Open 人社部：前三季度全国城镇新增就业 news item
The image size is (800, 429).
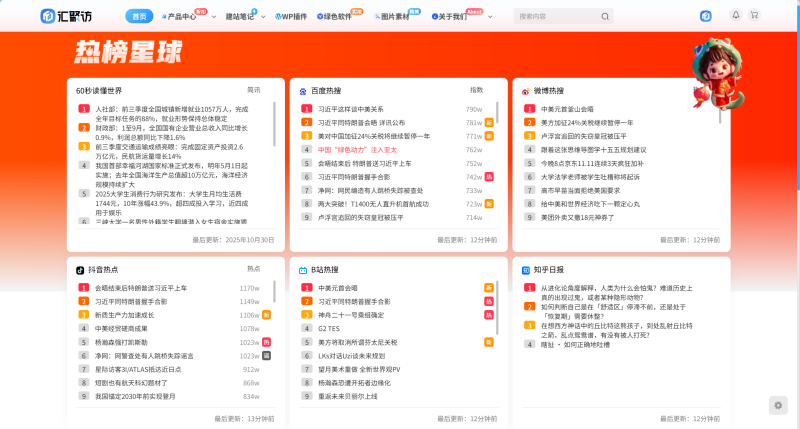pyautogui.click(x=171, y=114)
